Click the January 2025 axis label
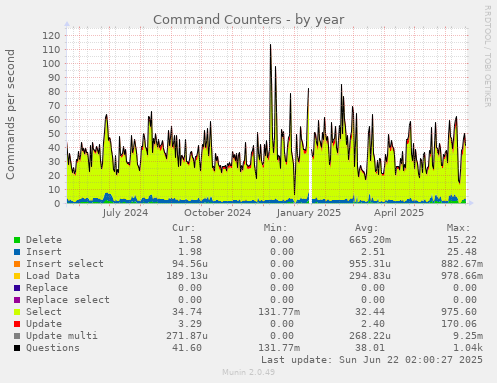The width and height of the screenshot is (497, 383). click(x=309, y=213)
